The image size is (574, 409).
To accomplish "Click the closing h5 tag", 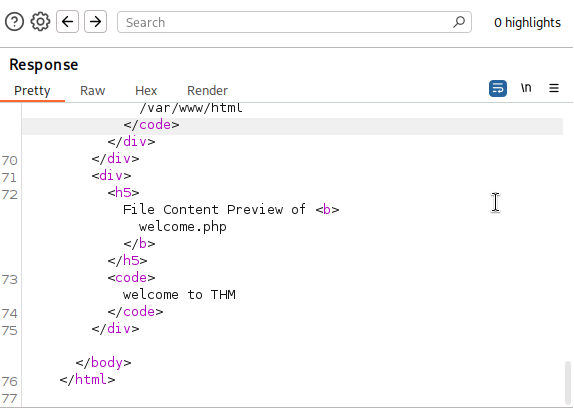I will click(x=127, y=261).
